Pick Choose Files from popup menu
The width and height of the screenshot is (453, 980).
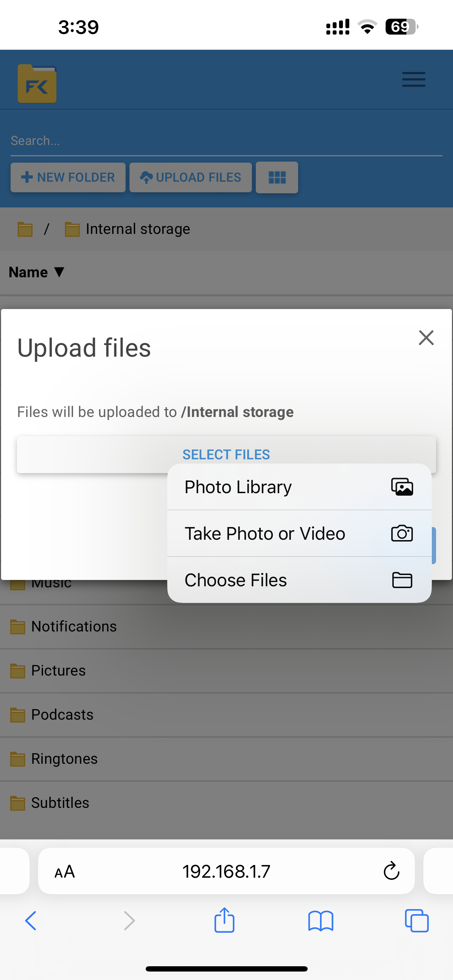(299, 580)
